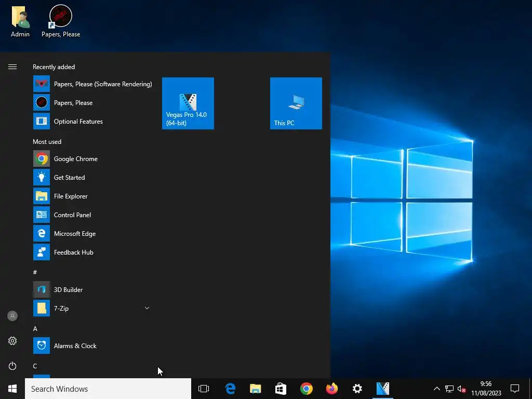Open Task View on taskbar

click(x=204, y=389)
